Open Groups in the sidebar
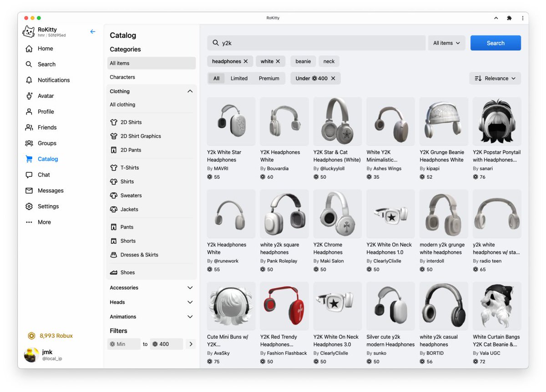Viewport: 546px width, 392px height. coord(47,143)
